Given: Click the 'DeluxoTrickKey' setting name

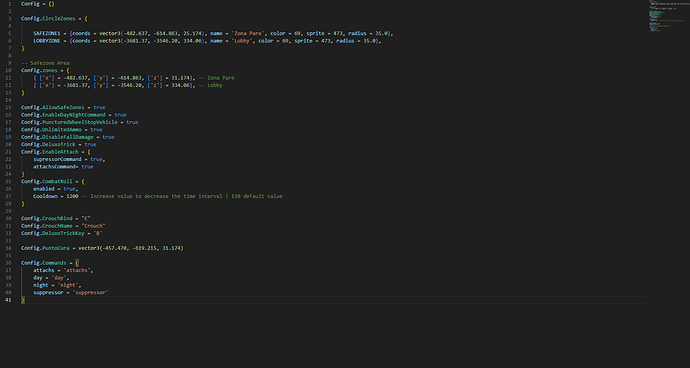Looking at the screenshot, I should click(x=64, y=233).
